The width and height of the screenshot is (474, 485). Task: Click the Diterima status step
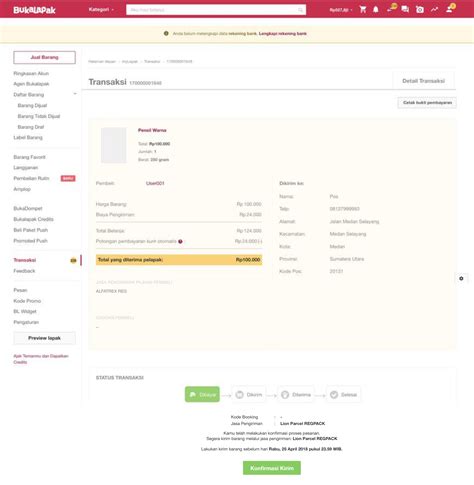[296, 395]
